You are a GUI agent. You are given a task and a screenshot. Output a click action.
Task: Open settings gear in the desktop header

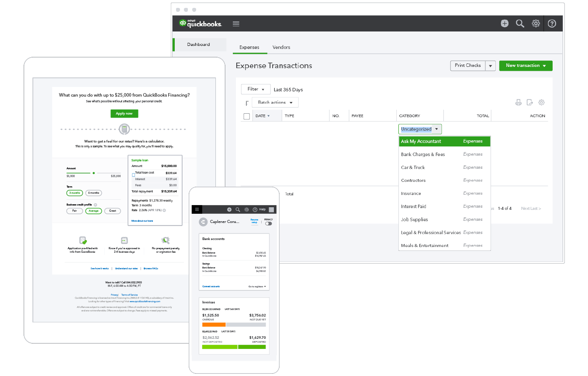tap(536, 24)
